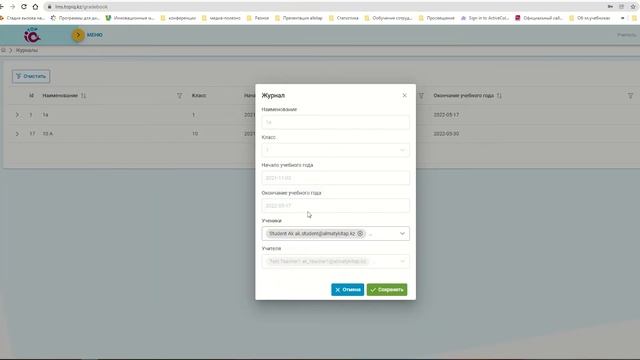640x360 pixels.
Task: Close the 'Журнал' dialog with X
Action: coord(404,96)
